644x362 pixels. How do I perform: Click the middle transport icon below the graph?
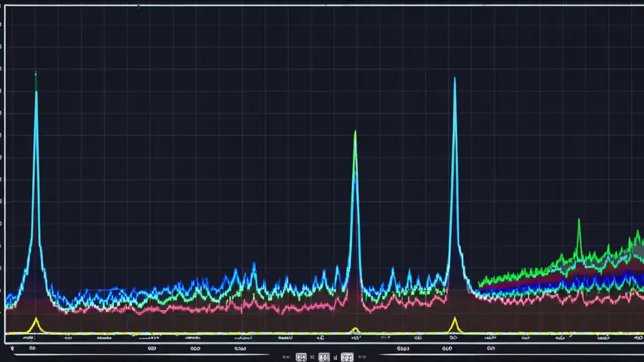click(324, 357)
